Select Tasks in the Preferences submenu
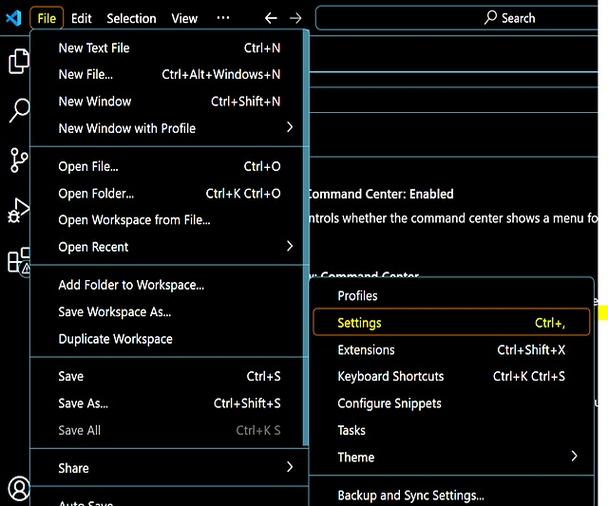Viewport: 608px width, 506px height. coord(451,430)
